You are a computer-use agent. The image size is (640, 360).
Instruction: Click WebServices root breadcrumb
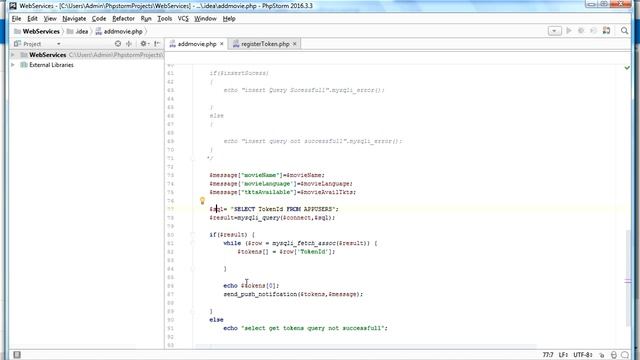pyautogui.click(x=37, y=31)
